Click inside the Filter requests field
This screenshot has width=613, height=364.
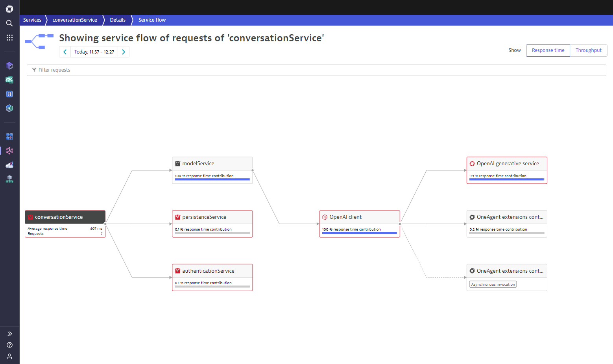click(157, 70)
